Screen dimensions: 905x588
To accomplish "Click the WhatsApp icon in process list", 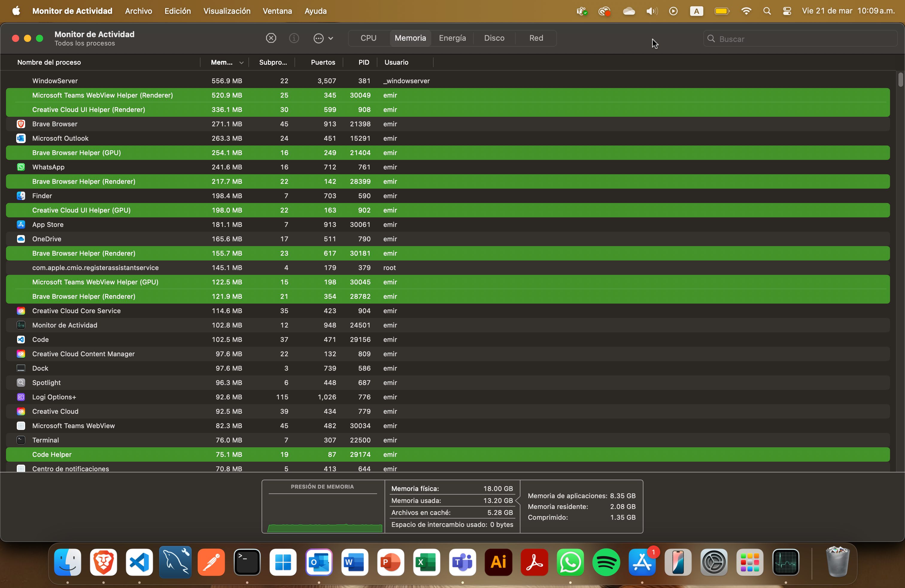I will pyautogui.click(x=21, y=167).
